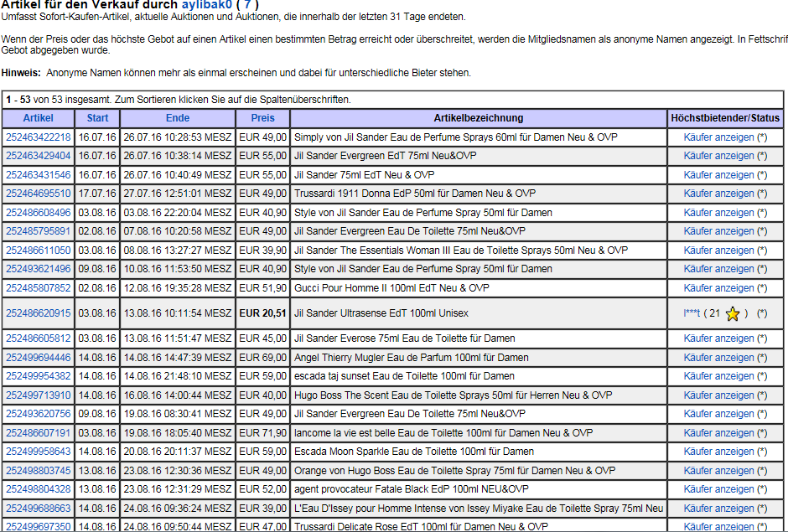788x532 pixels.
Task: Show buyer for Trussardi 1911 Donna EdP
Action: (718, 194)
